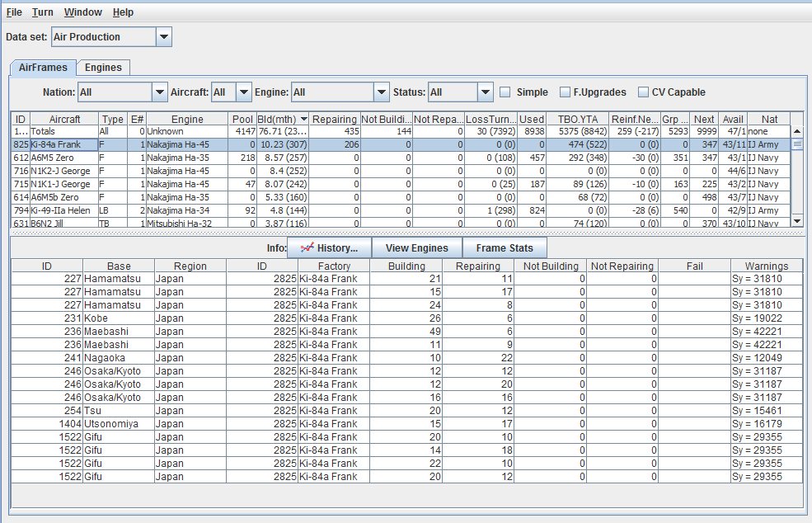Click the Tsu base cell
The width and height of the screenshot is (812, 523).
click(x=119, y=411)
